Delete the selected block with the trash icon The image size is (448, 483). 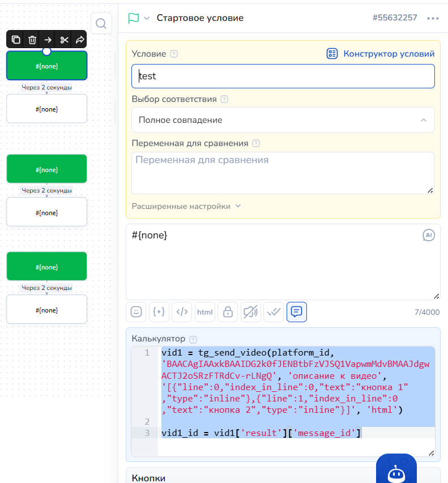[32, 40]
